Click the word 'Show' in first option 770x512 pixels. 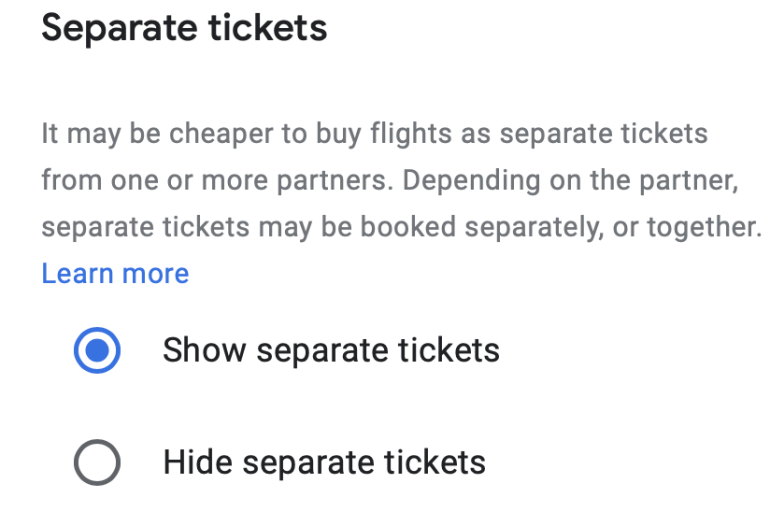tap(203, 351)
